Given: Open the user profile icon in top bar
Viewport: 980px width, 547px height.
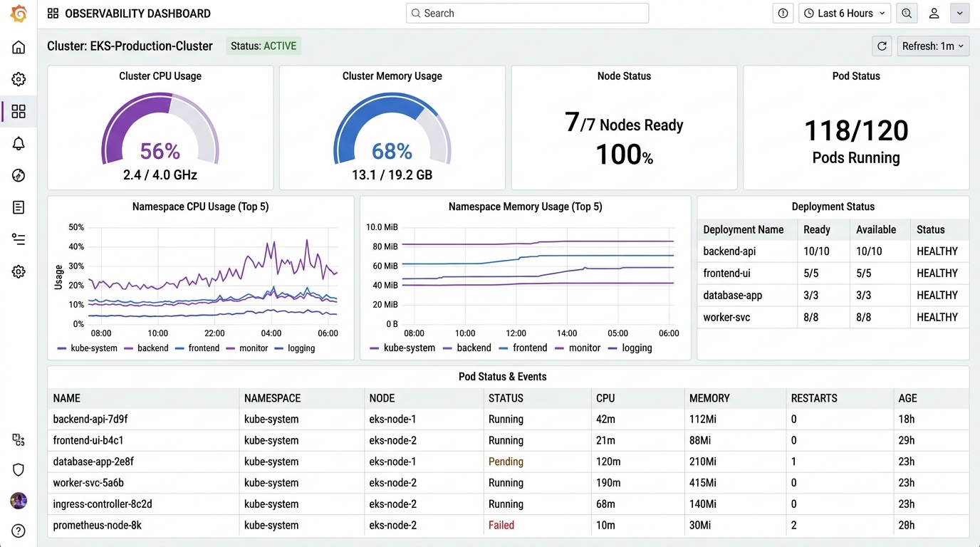Looking at the screenshot, I should [934, 14].
